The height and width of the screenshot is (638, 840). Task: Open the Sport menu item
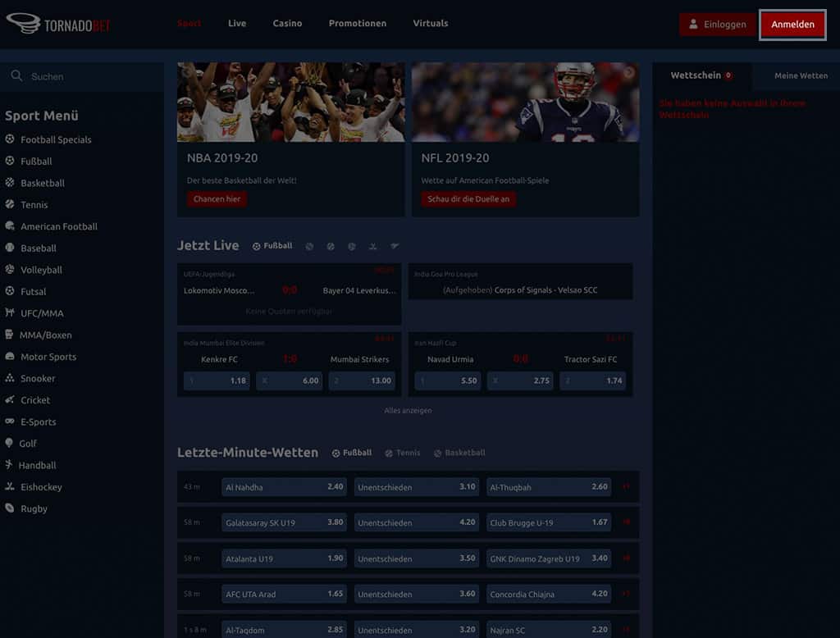click(x=189, y=23)
